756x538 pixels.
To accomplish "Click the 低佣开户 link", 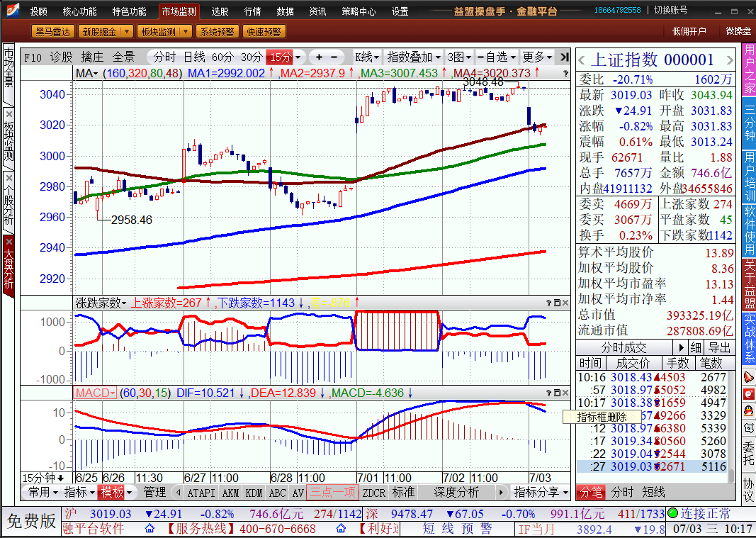I will tap(689, 31).
